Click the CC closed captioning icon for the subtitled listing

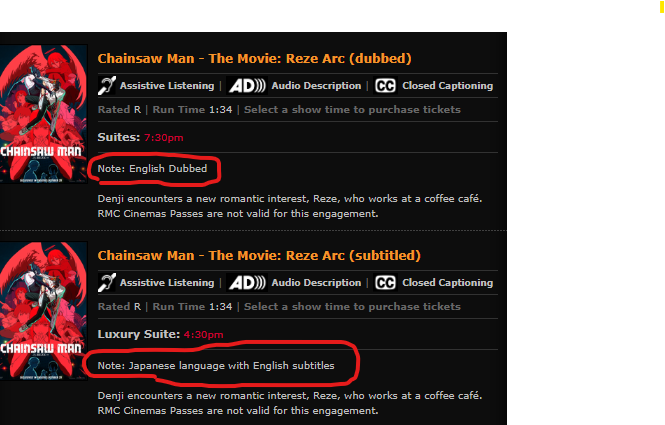pos(385,283)
